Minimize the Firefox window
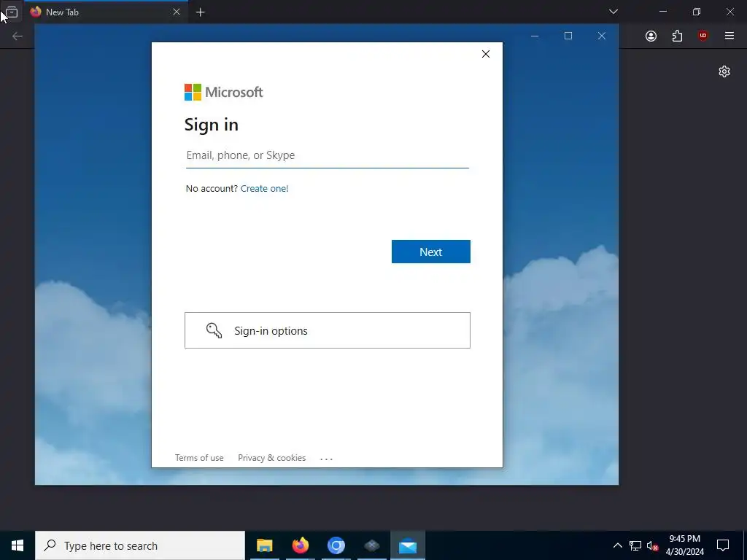747x560 pixels. click(x=663, y=12)
